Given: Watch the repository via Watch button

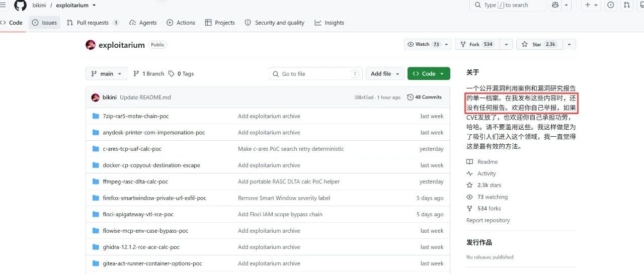Looking at the screenshot, I should (424, 44).
